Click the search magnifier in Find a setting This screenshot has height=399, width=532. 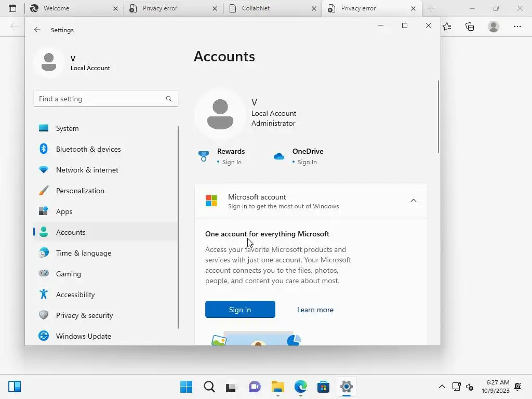(x=169, y=99)
